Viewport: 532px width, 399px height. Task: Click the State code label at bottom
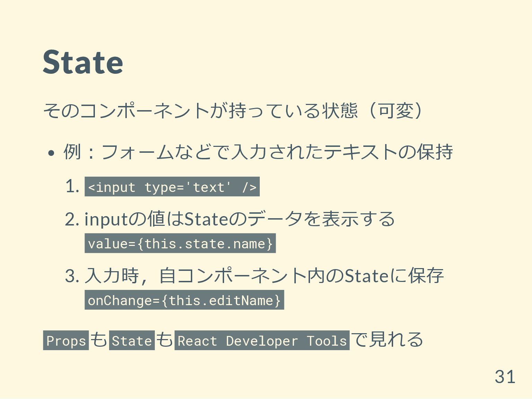(132, 341)
